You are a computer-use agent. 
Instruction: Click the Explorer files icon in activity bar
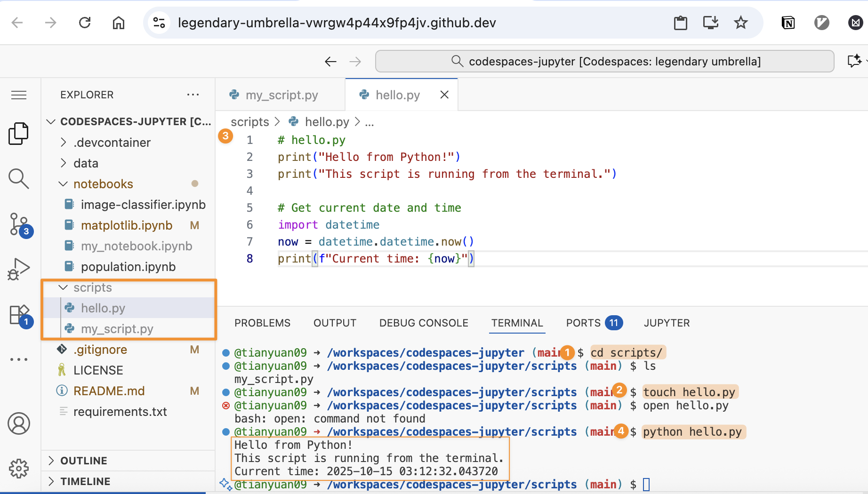point(19,134)
